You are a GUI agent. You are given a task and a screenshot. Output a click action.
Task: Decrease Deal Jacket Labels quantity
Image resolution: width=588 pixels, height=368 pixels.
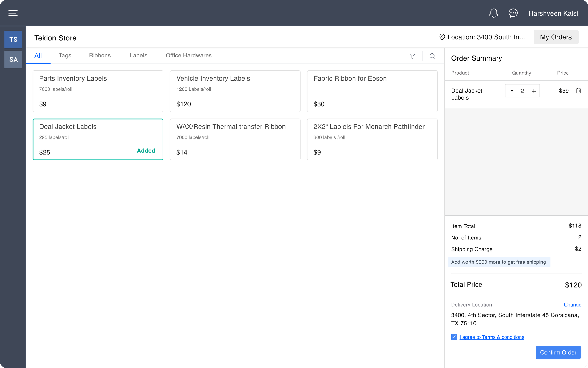[x=512, y=91]
